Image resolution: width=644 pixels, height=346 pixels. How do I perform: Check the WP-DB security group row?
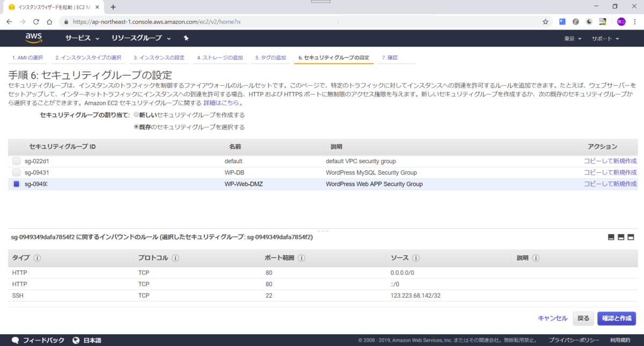click(16, 172)
